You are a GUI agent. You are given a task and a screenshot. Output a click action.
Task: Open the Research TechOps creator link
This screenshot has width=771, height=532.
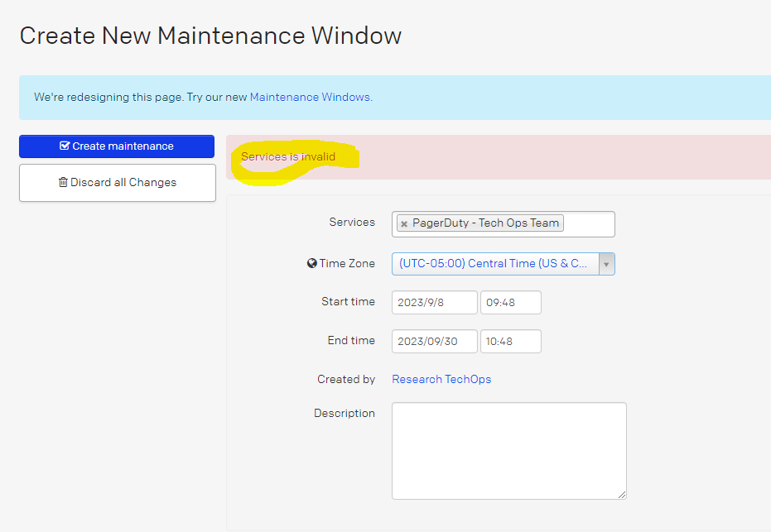[x=441, y=379]
